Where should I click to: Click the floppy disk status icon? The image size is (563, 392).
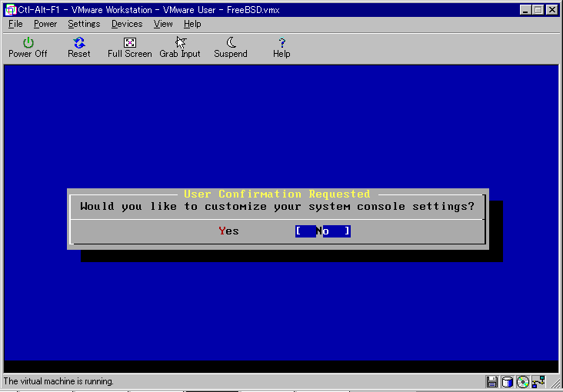[491, 381]
